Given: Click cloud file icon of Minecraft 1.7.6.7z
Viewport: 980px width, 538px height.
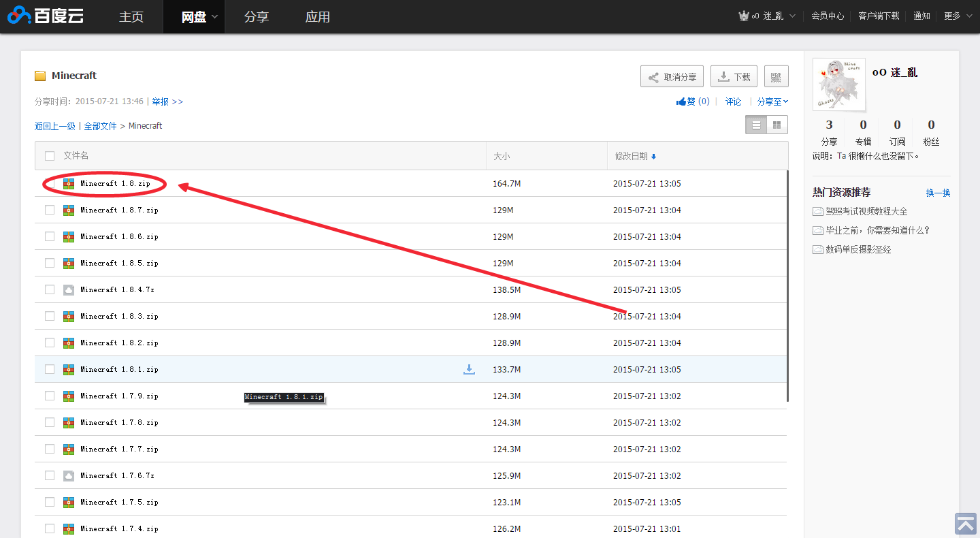Looking at the screenshot, I should [x=69, y=476].
